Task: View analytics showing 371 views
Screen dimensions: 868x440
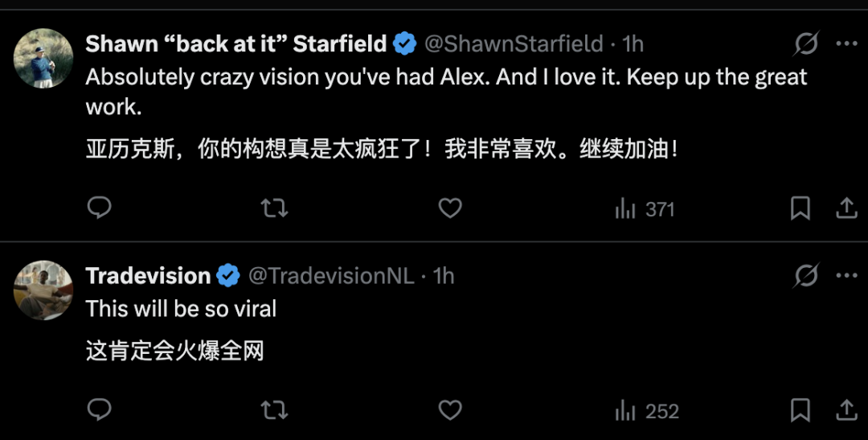Action: tap(645, 209)
